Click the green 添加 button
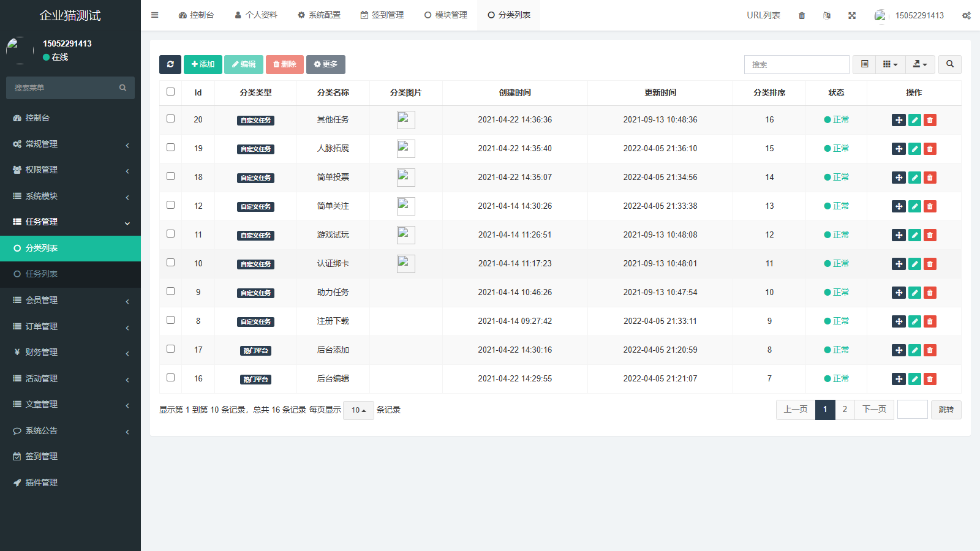Screen dimensions: 980x551 point(203,64)
